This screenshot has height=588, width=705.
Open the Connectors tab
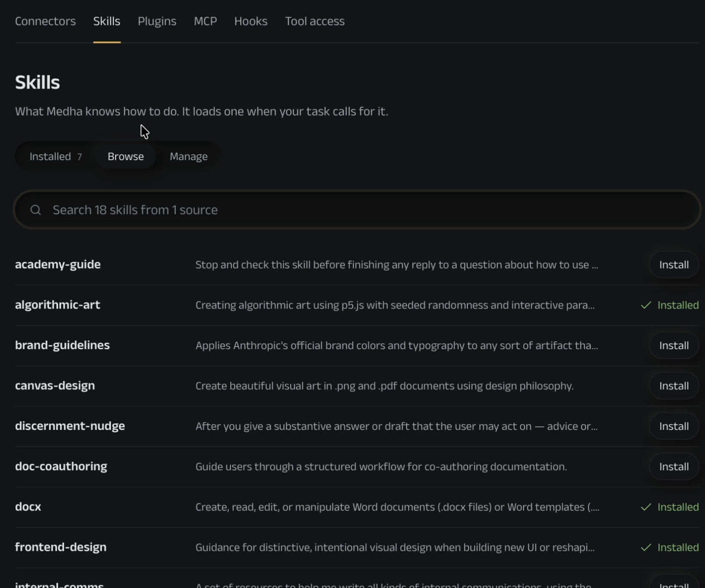45,21
